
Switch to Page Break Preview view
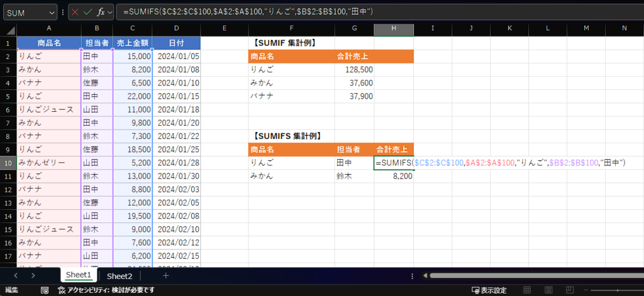tap(570, 290)
